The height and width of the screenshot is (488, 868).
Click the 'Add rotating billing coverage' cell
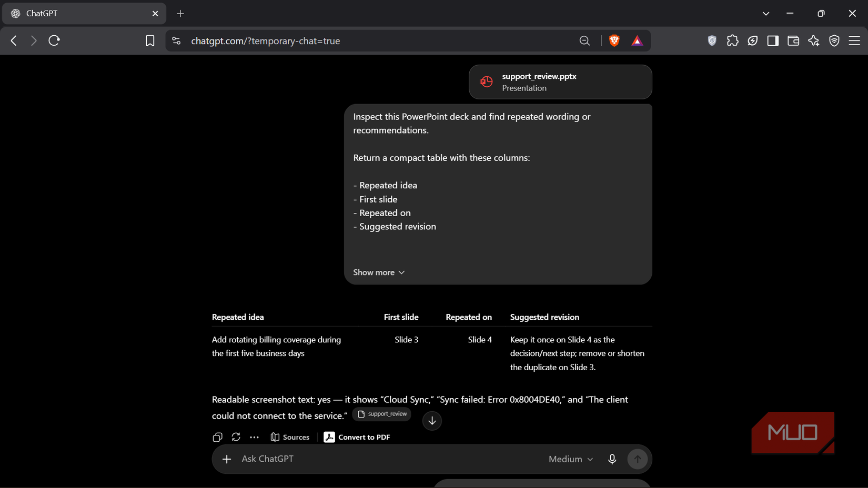click(276, 347)
